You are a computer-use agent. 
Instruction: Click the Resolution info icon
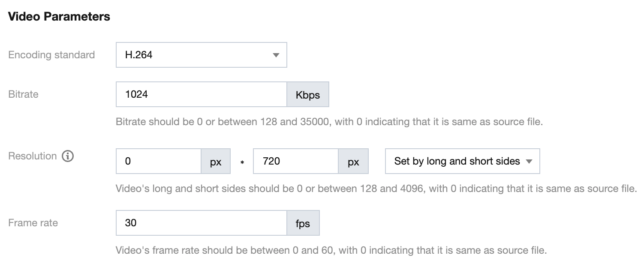[68, 156]
